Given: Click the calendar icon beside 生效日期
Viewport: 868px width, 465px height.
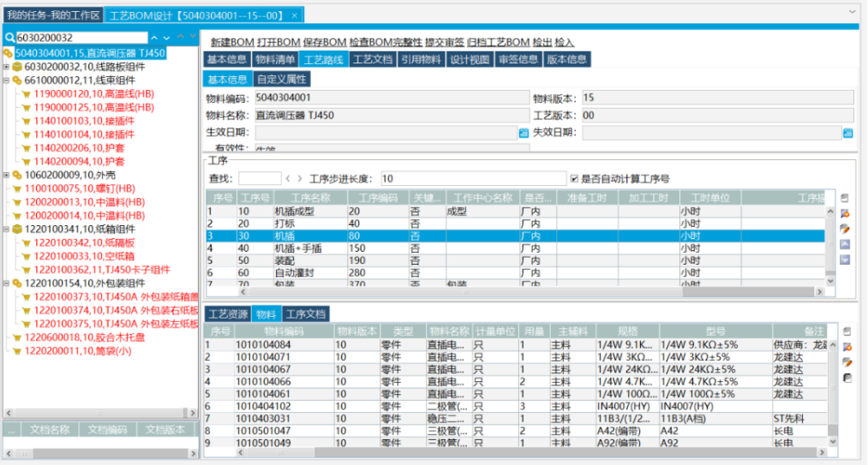Looking at the screenshot, I should point(524,133).
